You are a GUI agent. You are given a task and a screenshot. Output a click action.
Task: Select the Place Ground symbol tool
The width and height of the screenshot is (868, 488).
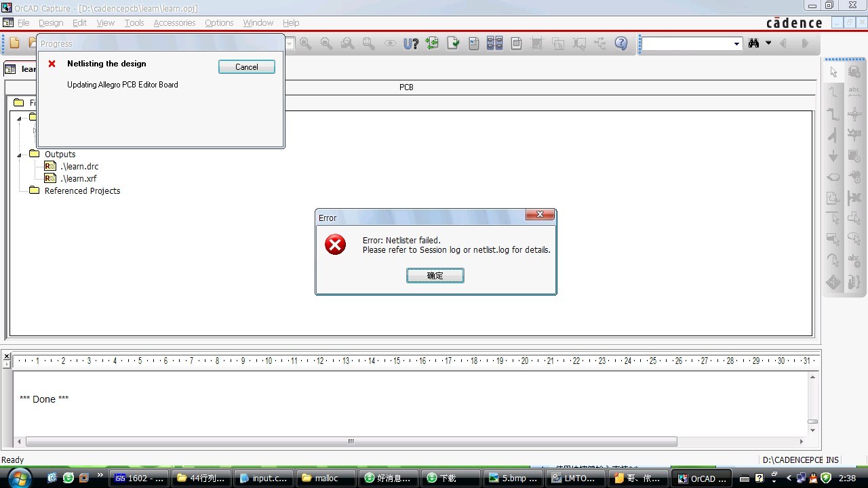click(833, 156)
